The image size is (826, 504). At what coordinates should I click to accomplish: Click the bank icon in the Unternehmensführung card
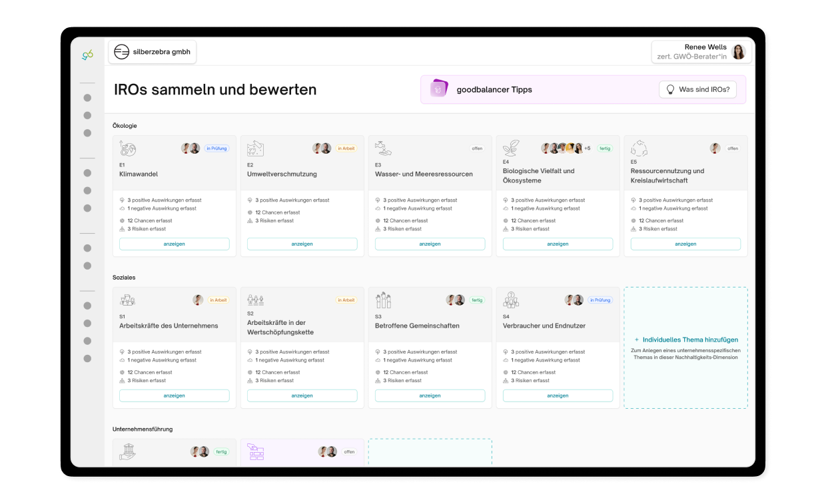click(128, 451)
